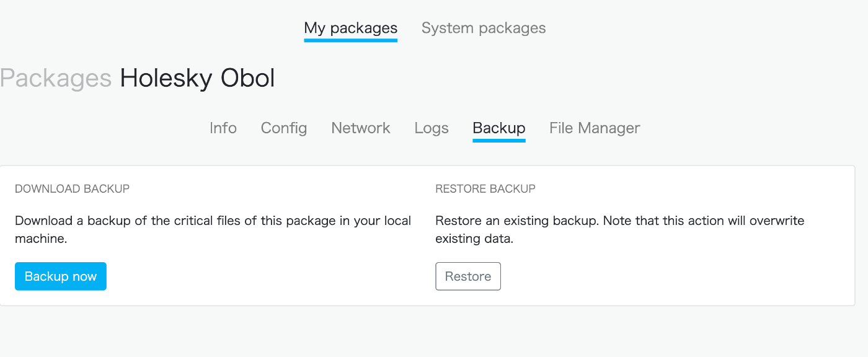Click the Backup now button
The image size is (868, 357).
click(x=61, y=276)
